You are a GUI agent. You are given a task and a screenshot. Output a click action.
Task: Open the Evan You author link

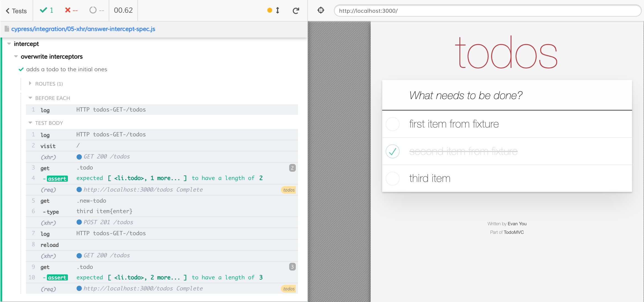click(x=517, y=224)
